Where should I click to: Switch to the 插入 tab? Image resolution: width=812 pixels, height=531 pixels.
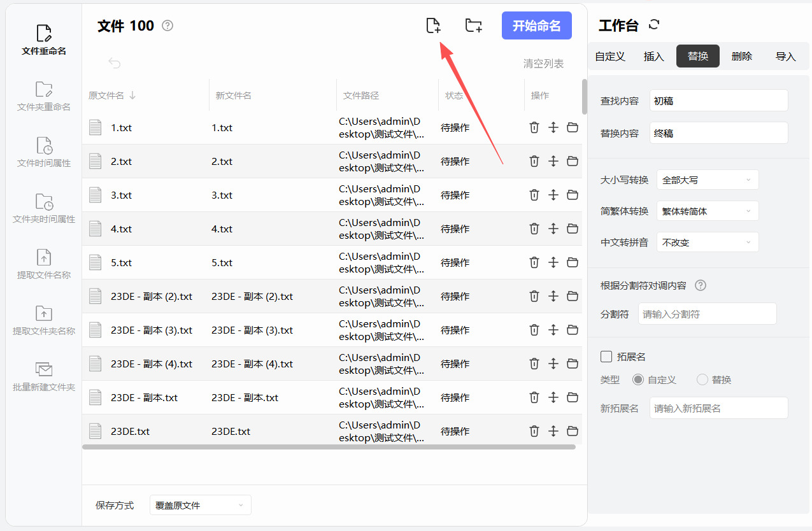[653, 57]
